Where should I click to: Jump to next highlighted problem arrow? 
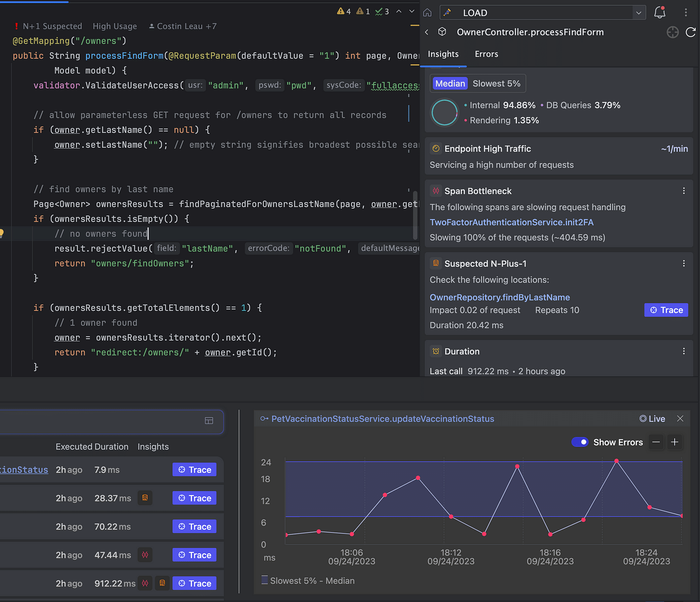click(412, 11)
